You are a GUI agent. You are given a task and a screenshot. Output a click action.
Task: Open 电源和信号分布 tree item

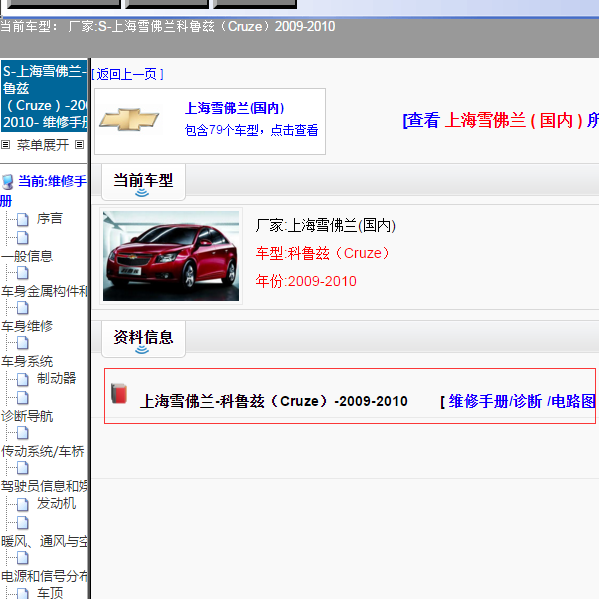pos(44,576)
